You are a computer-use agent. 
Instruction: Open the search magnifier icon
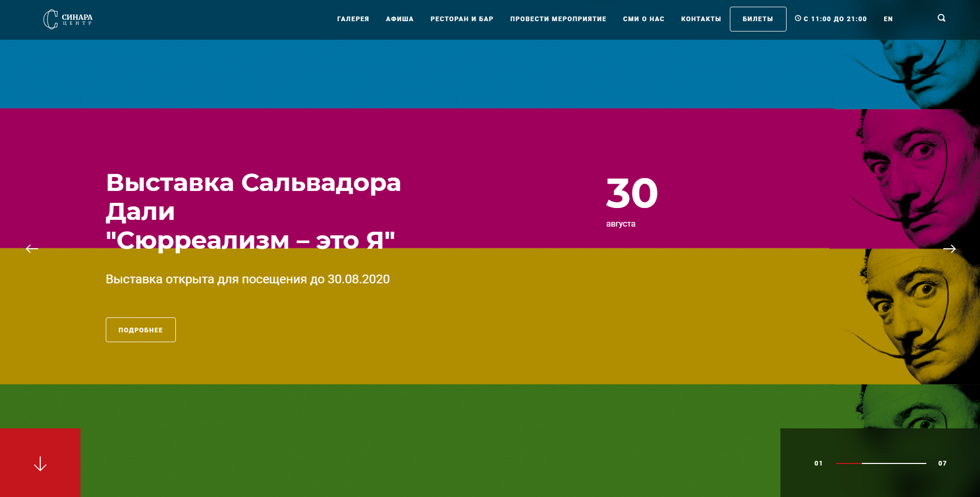(941, 18)
